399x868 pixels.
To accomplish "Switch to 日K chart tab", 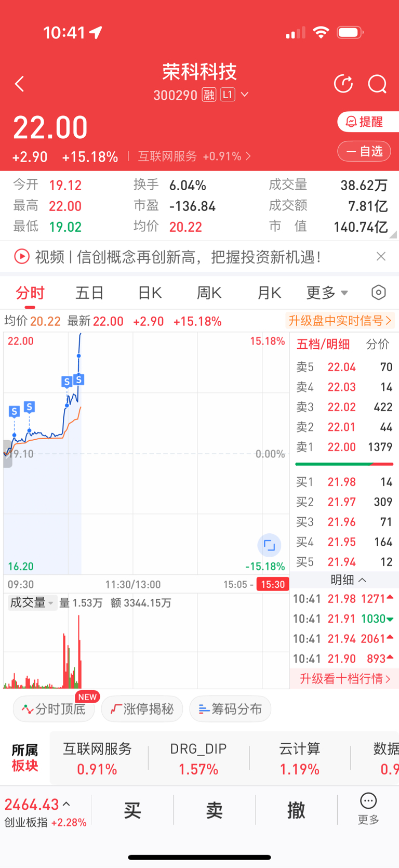I will coord(150,293).
